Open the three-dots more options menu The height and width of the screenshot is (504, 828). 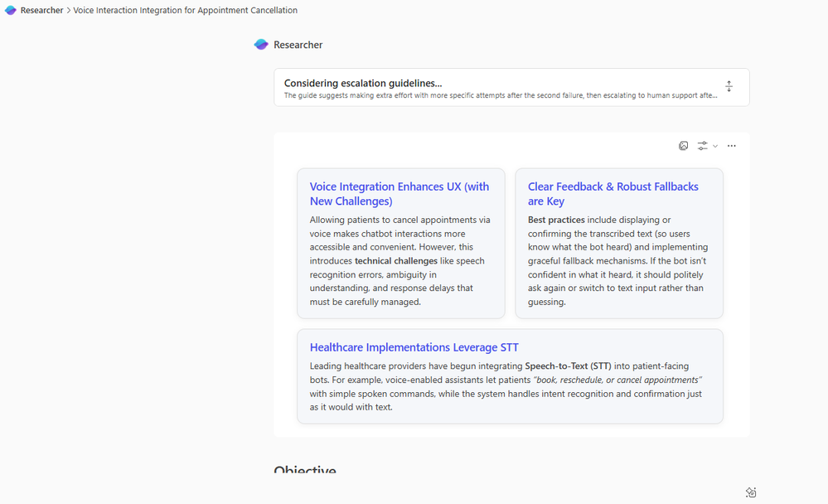732,146
